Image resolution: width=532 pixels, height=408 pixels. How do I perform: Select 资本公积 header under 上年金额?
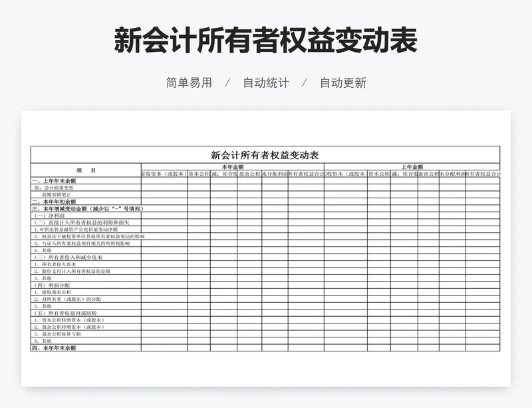379,174
